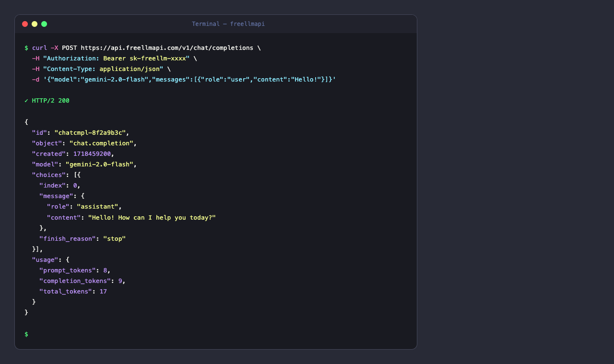614x364 pixels.
Task: Click the "total_tokens" key
Action: click(x=66, y=292)
